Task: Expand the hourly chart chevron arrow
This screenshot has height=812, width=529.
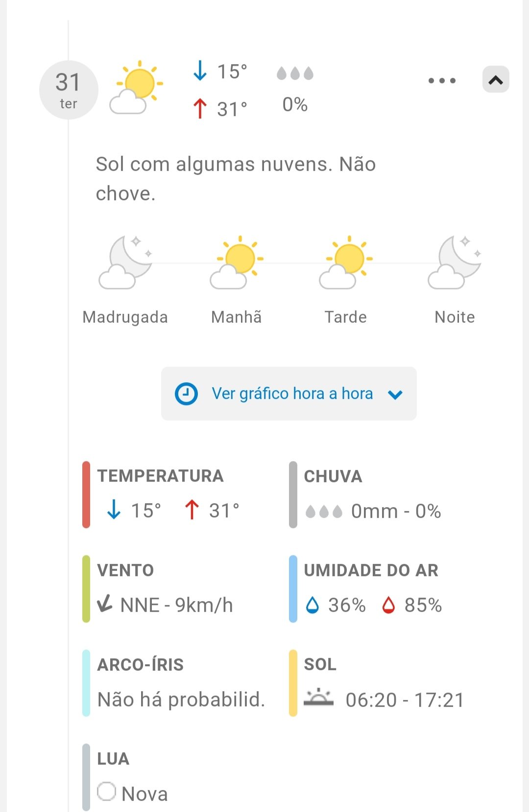Action: [x=395, y=394]
